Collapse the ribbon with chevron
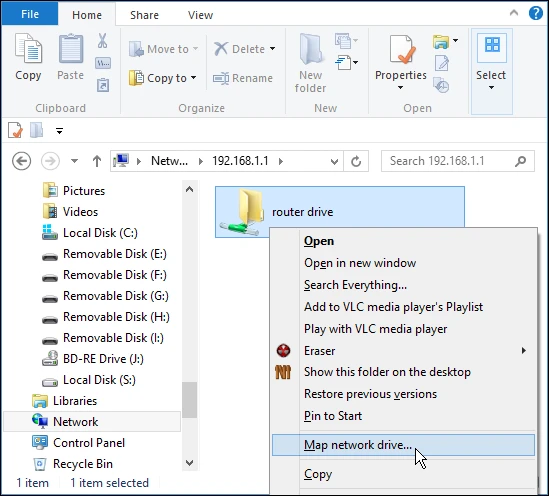The height and width of the screenshot is (496, 549). [x=514, y=13]
